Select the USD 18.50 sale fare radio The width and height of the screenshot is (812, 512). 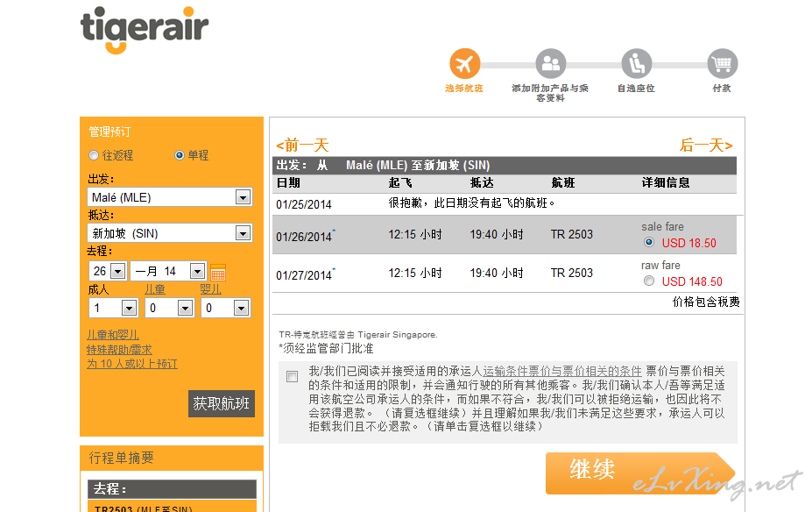point(648,242)
